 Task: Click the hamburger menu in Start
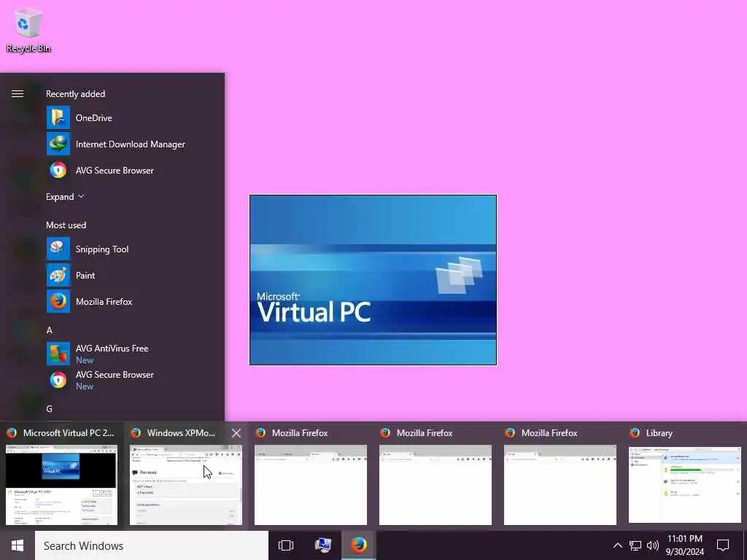coord(18,94)
